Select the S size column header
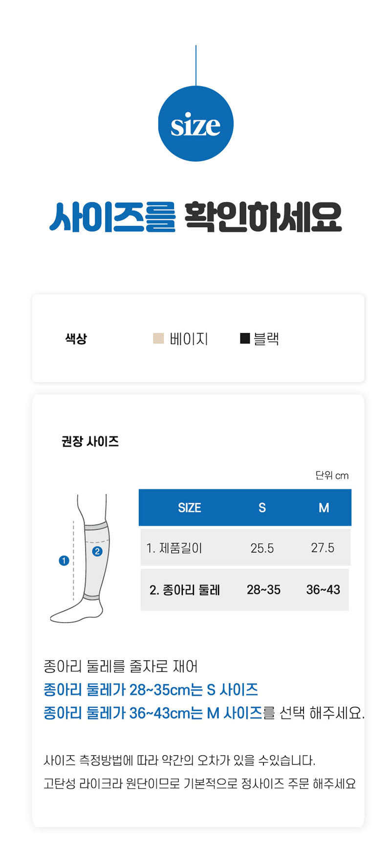The width and height of the screenshot is (391, 868). pyautogui.click(x=262, y=508)
